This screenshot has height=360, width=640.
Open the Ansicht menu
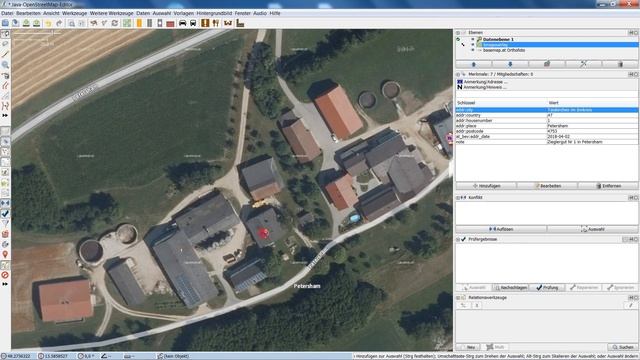(x=51, y=13)
